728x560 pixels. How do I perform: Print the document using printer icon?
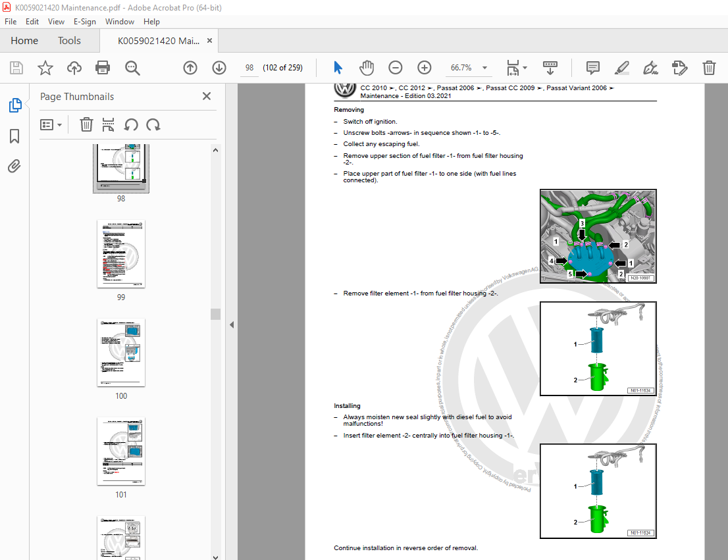click(103, 68)
